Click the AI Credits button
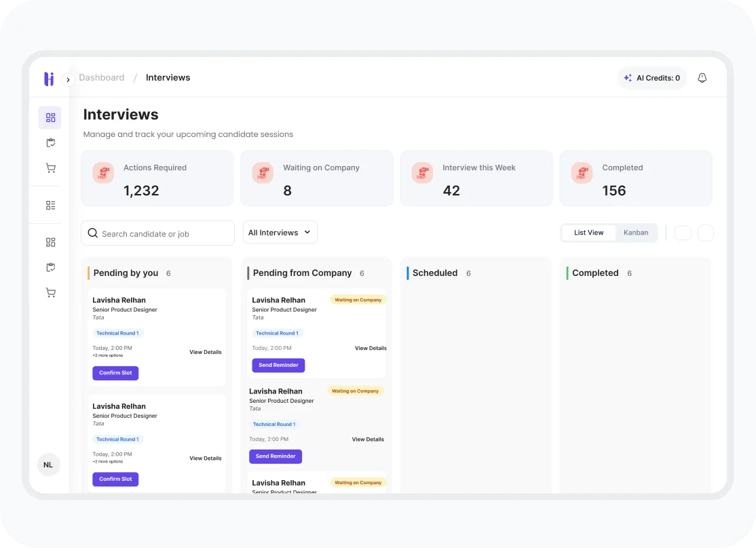756x548 pixels. pyautogui.click(x=651, y=78)
